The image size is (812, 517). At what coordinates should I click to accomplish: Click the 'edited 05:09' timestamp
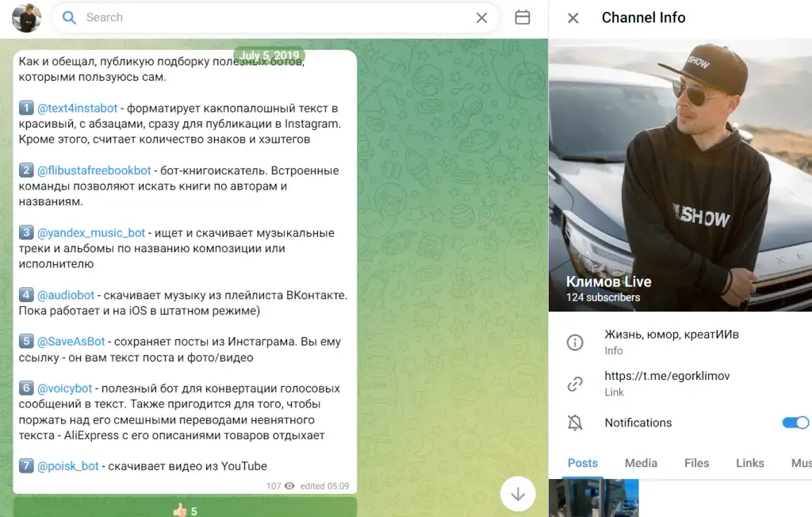(x=324, y=486)
